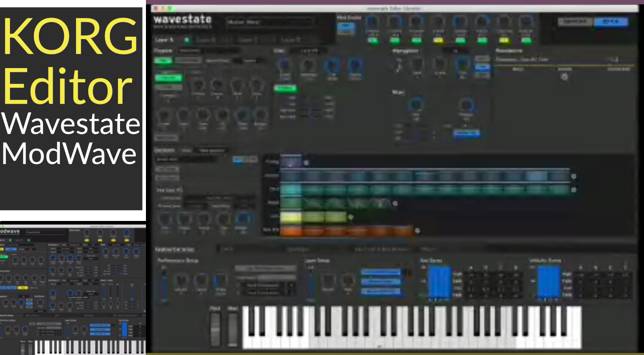Click the Pitch wheel

(x=215, y=329)
